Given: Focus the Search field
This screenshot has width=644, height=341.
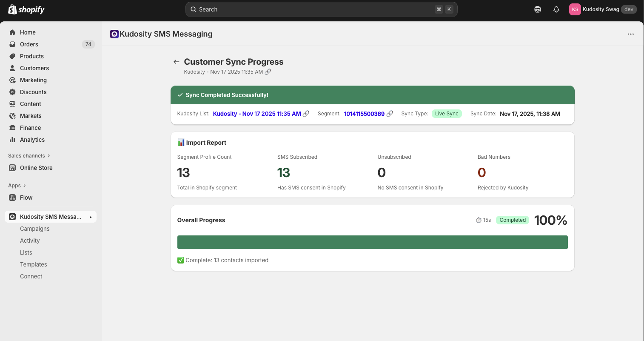Looking at the screenshot, I should coord(321,9).
